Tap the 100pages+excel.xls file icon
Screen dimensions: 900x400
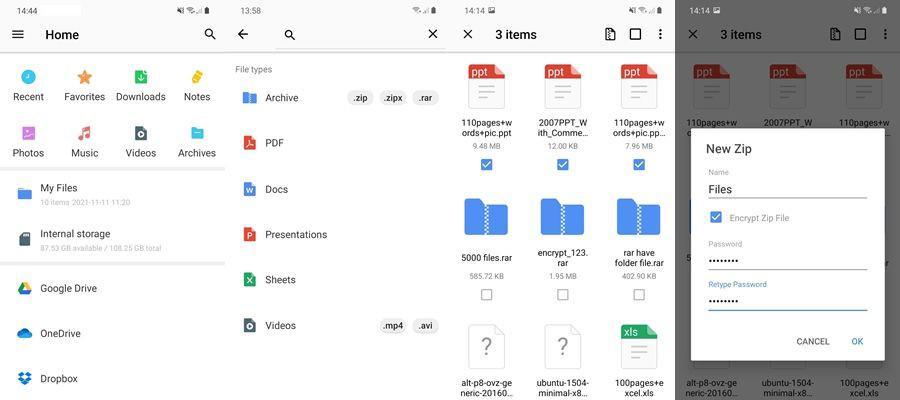coord(639,347)
